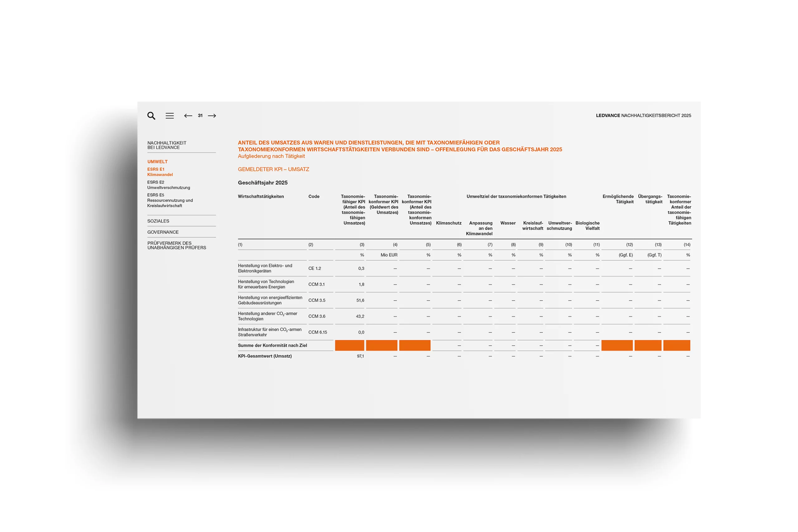Open Prüfvermerk des unabhängigen Prüfers section
The height and width of the screenshot is (532, 798).
click(x=176, y=245)
